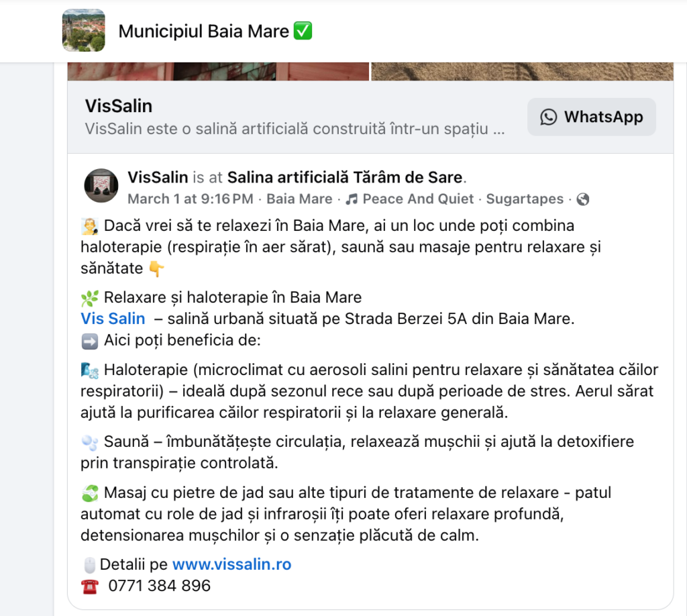Image resolution: width=687 pixels, height=616 pixels.
Task: Open the blue Vis Salin mention link
Action: [x=113, y=319]
